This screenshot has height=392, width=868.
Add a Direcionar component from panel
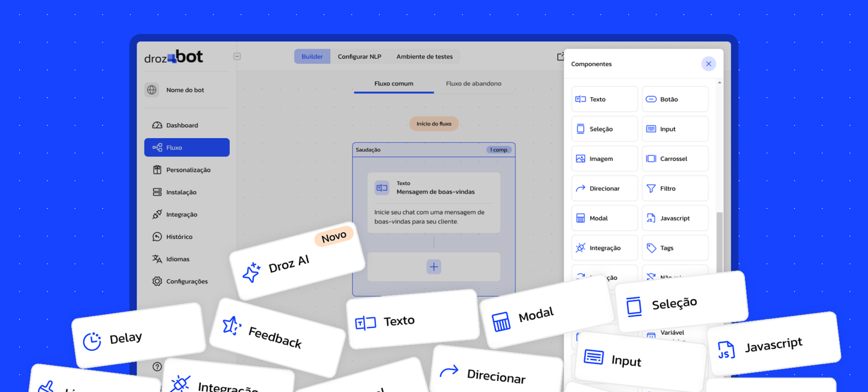click(605, 188)
